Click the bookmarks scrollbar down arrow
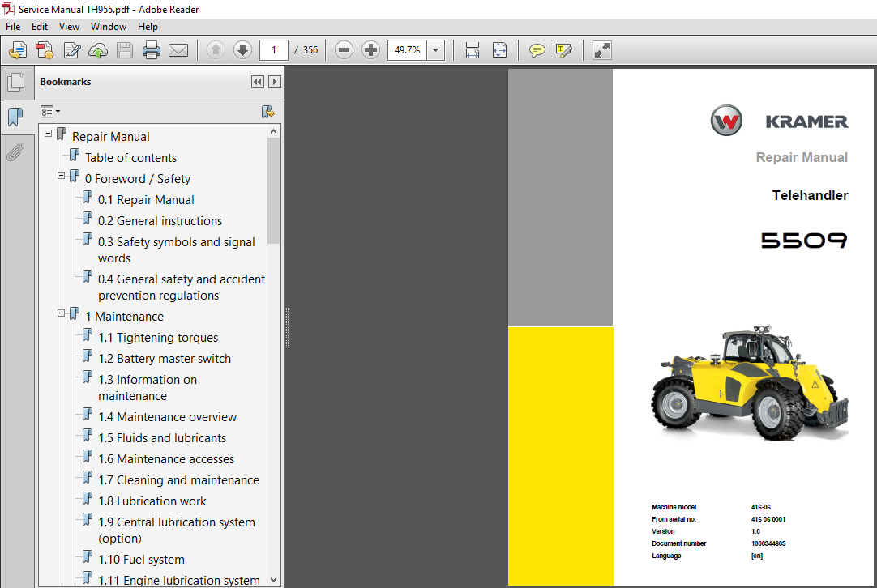 [273, 580]
